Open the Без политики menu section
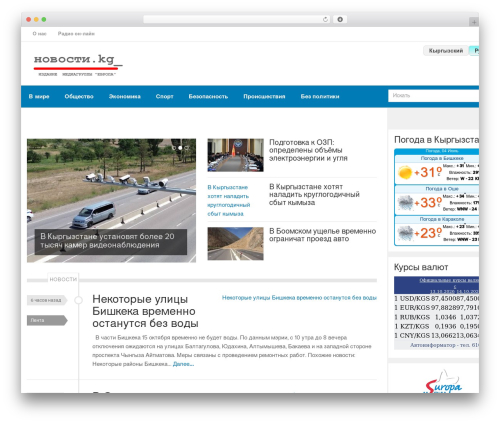The height and width of the screenshot is (423, 500). pyautogui.click(x=320, y=96)
